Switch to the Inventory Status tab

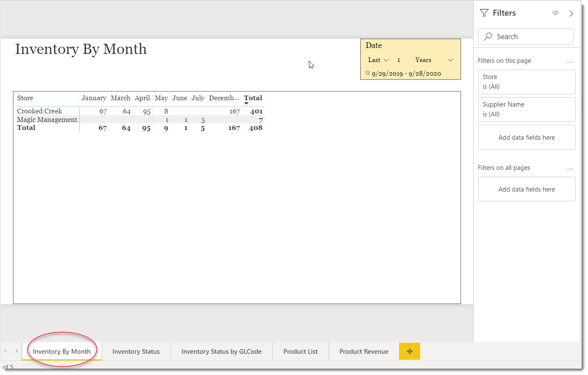click(x=136, y=351)
